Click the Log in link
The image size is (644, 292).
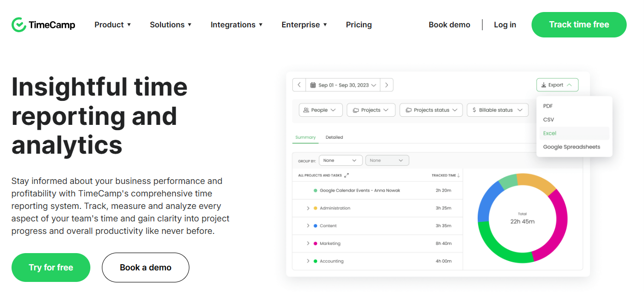pyautogui.click(x=505, y=24)
